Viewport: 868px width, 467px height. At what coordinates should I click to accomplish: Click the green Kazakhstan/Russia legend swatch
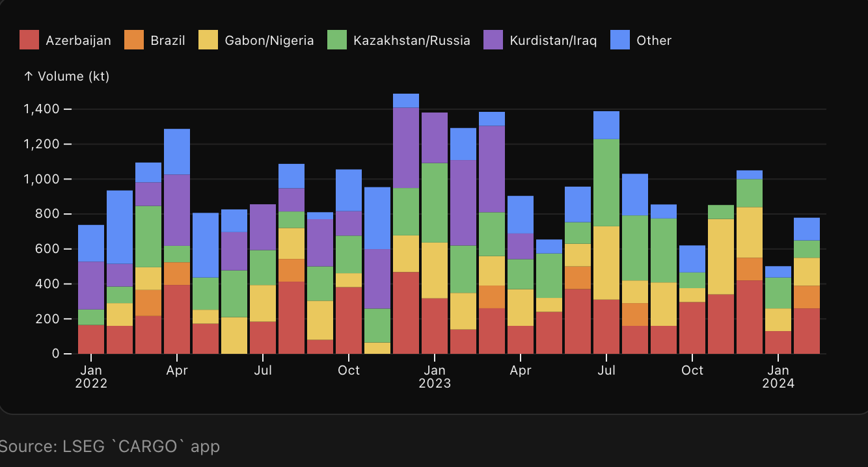337,40
